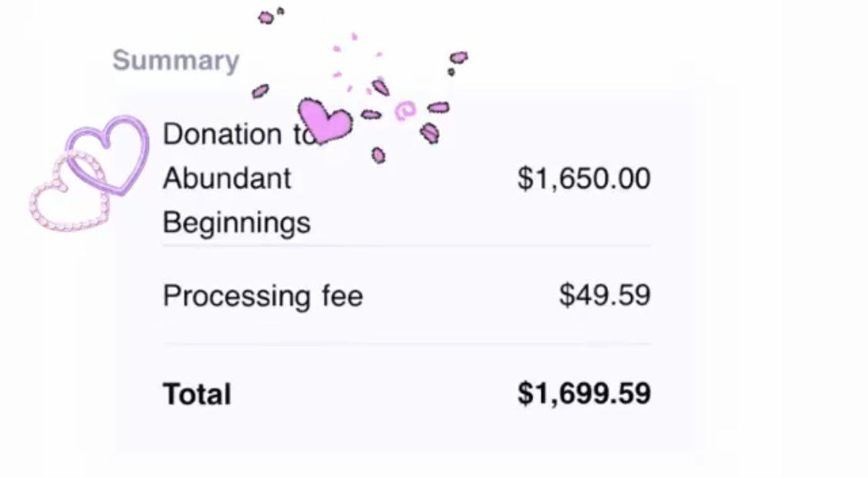Tap the $1,699.59 total amount
The image size is (868, 478).
tap(583, 393)
